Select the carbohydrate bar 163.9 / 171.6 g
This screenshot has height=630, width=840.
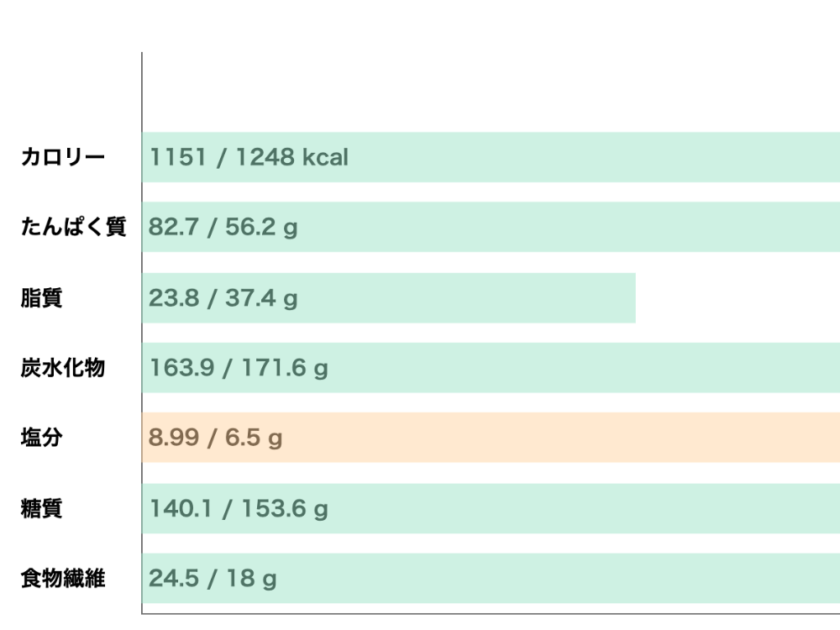491,368
